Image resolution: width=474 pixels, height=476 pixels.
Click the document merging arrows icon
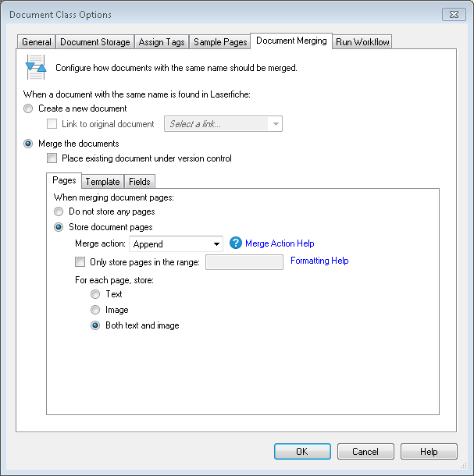[36, 67]
